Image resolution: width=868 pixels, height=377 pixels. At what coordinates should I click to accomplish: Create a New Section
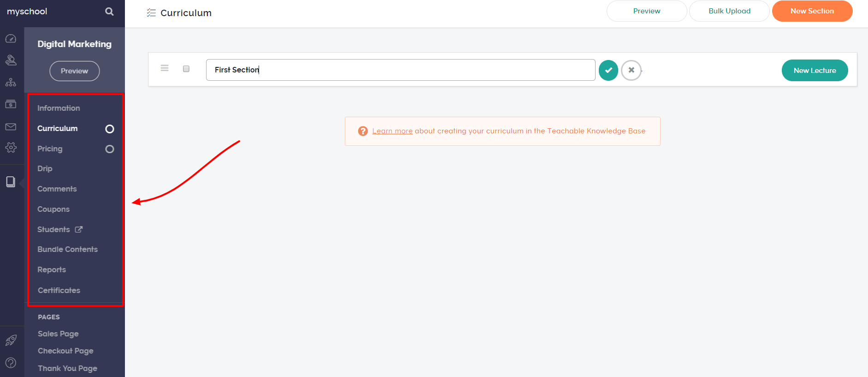click(812, 11)
